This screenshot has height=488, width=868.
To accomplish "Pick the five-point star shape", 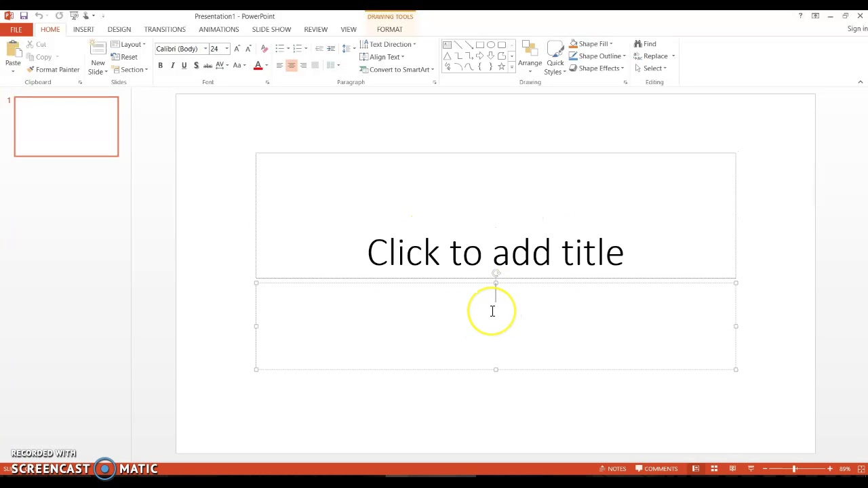I will (x=501, y=66).
